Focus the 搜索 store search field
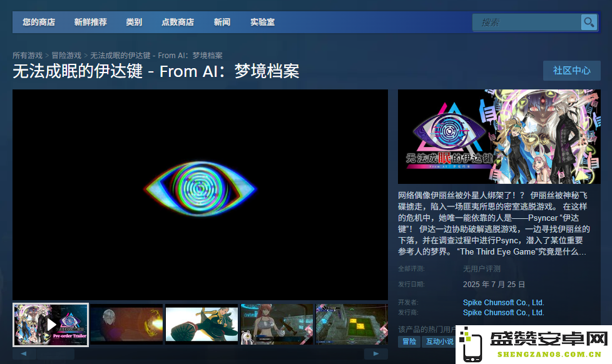This screenshot has height=364, width=612. click(x=526, y=23)
